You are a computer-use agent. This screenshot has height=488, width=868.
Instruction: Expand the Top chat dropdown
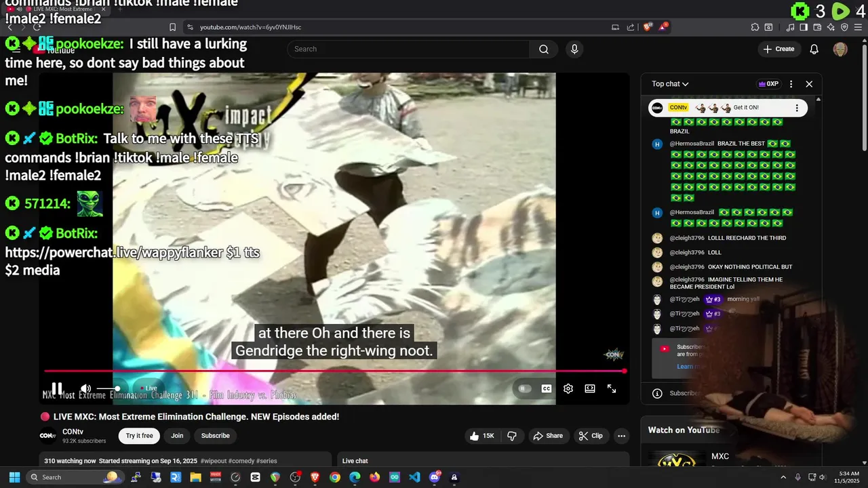pos(670,84)
